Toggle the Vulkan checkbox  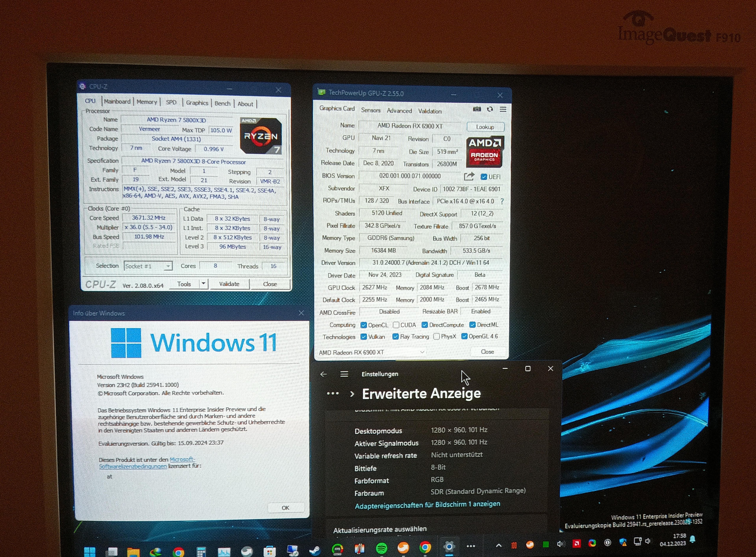[363, 336]
